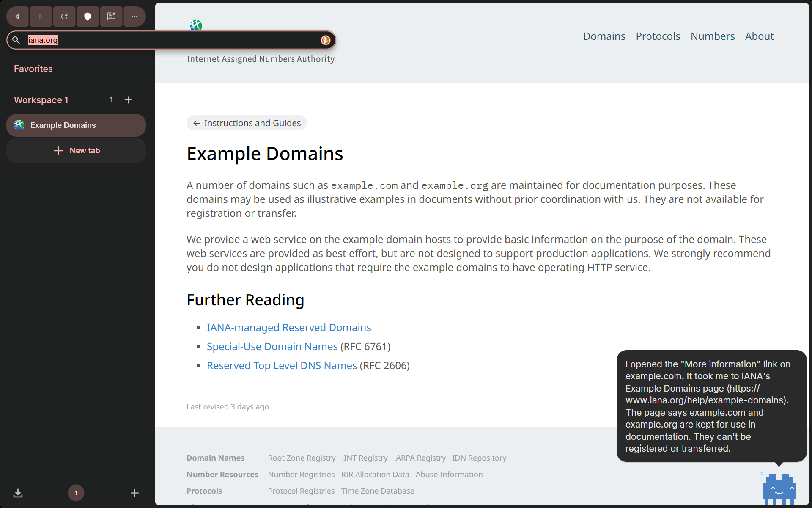Click the assistant's speech bubble message

[x=712, y=406]
